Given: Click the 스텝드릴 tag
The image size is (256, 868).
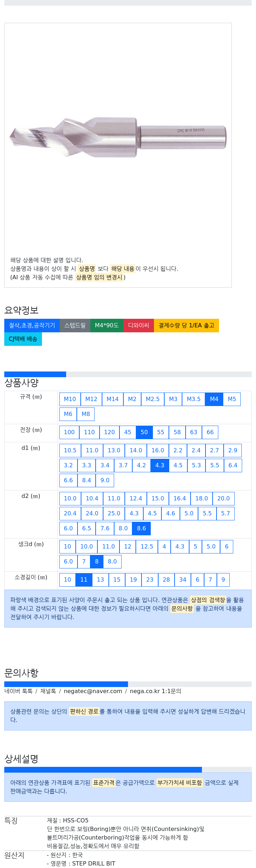Looking at the screenshot, I should coord(75,325).
